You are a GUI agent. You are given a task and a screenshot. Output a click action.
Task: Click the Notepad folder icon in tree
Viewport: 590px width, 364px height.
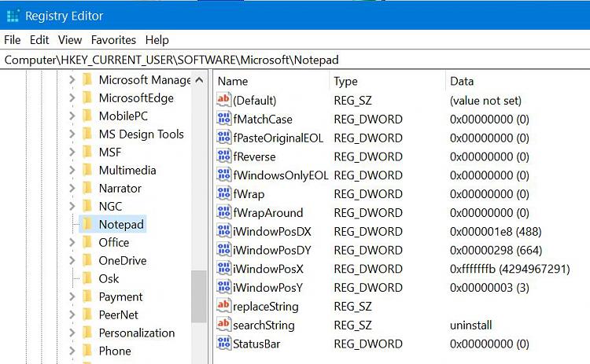tap(87, 224)
